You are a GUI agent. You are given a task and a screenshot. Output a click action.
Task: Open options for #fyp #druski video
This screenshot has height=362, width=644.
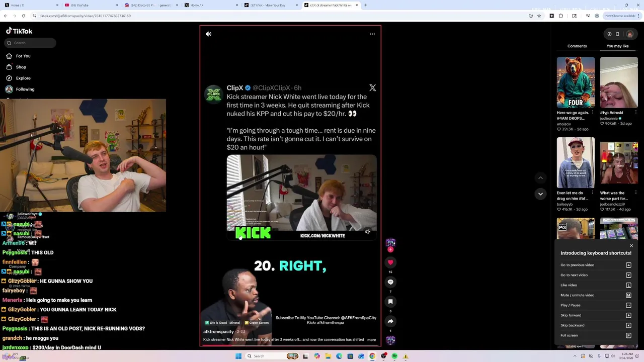636,113
